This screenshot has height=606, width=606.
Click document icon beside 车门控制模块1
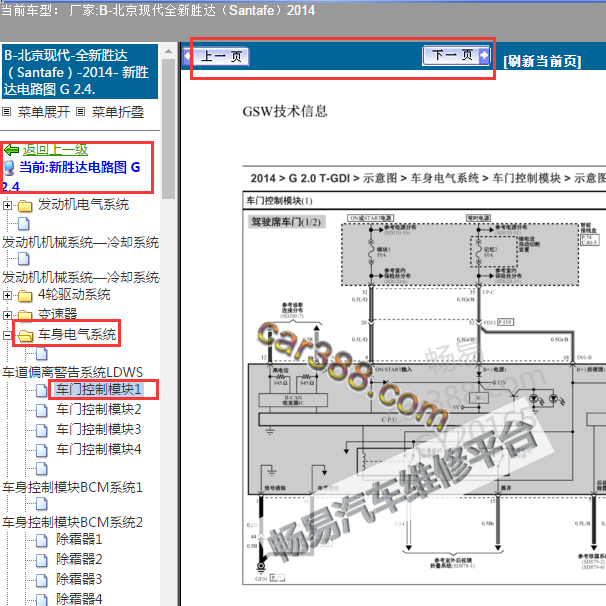point(42,390)
